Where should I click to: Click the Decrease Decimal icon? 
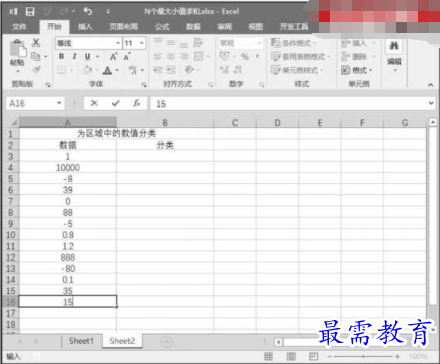[x=238, y=70]
